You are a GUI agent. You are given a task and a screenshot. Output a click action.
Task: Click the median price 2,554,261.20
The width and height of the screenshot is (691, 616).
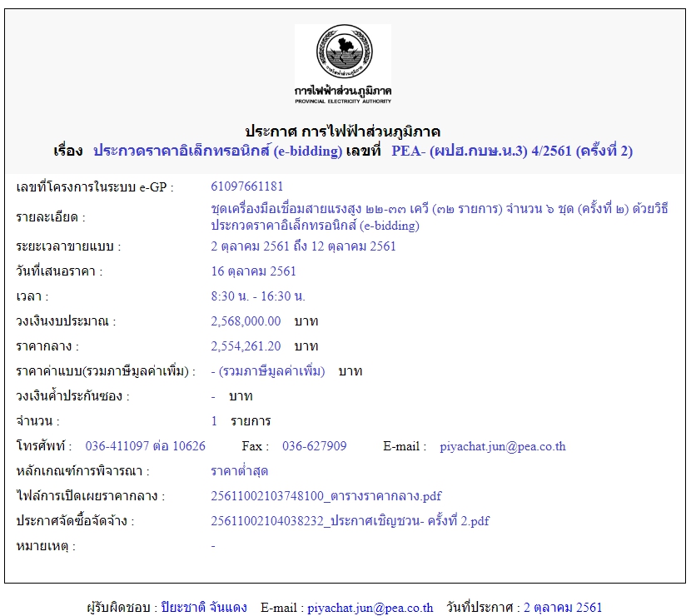pos(246,346)
